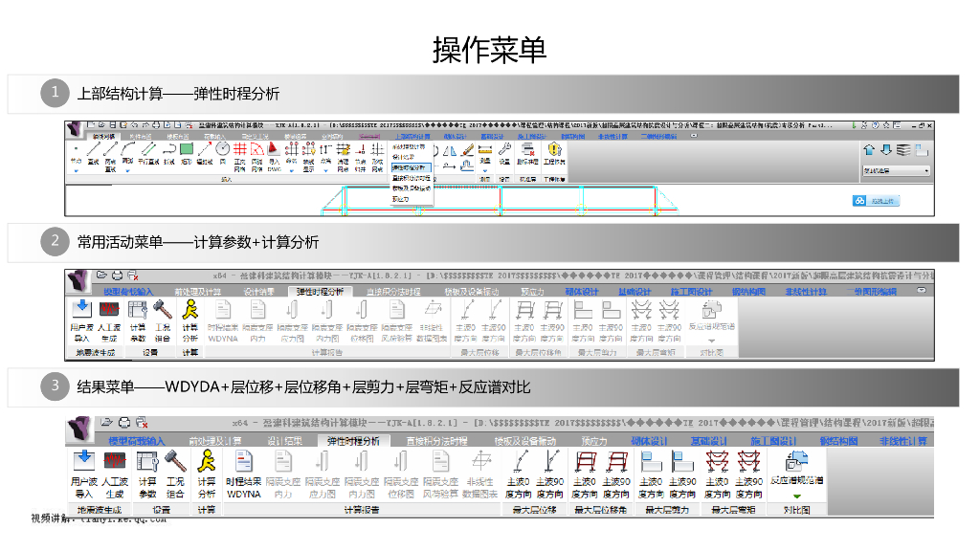Click 工况组合 hammer icon in section 2 ribbon
Viewport: 980px width, 551px height.
pos(163,320)
